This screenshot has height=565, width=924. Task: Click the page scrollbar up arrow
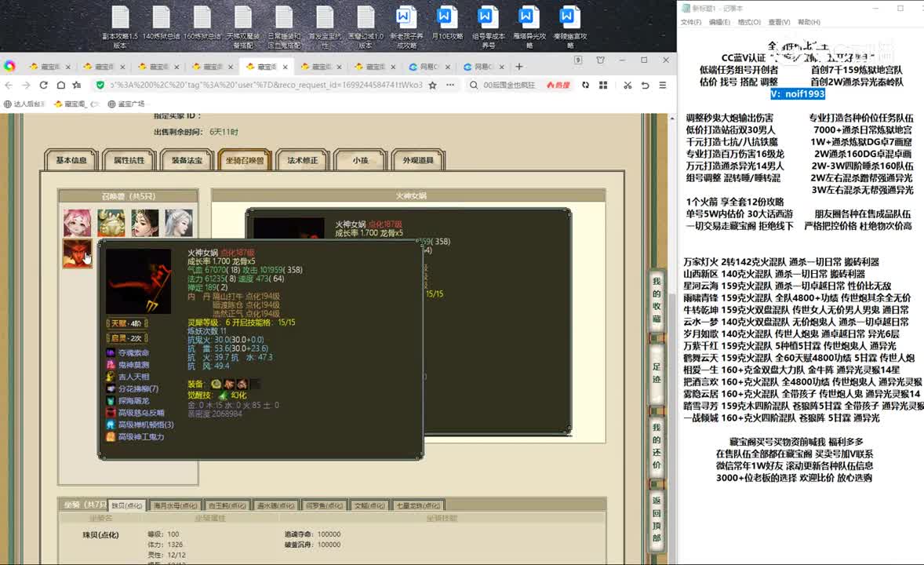672,118
